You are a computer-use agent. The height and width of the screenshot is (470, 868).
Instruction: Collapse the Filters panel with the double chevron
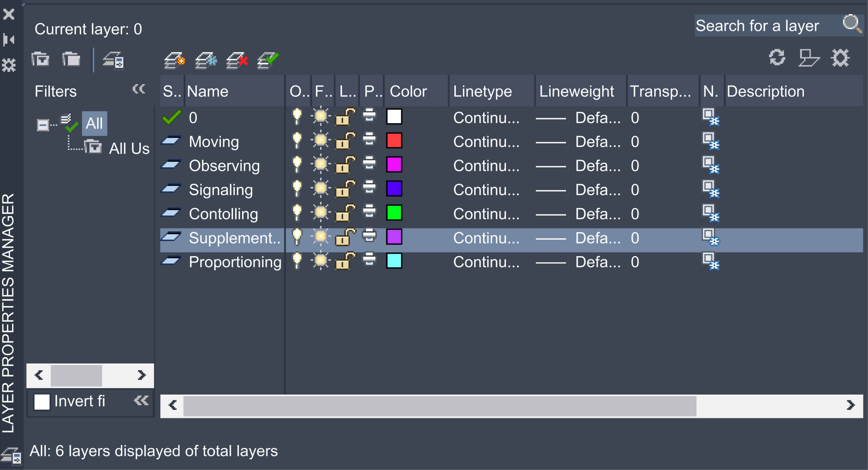(139, 89)
